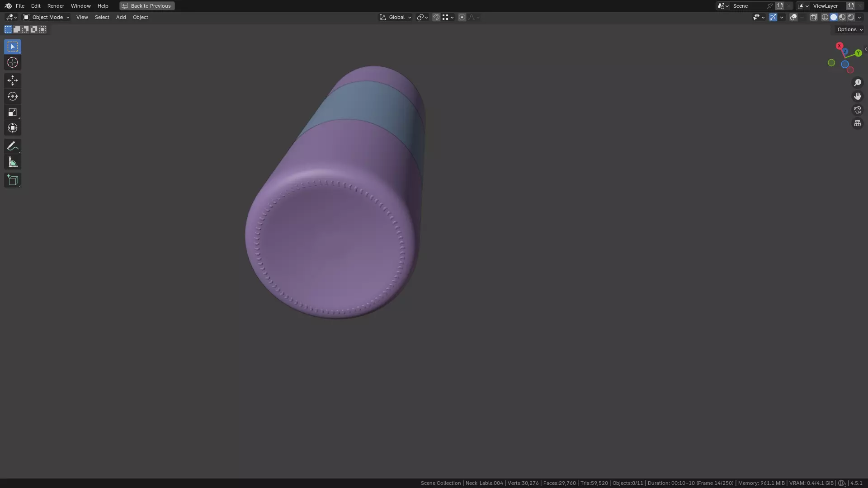Viewport: 868px width, 488px height.
Task: Create a new scene with copy icon
Action: 780,6
